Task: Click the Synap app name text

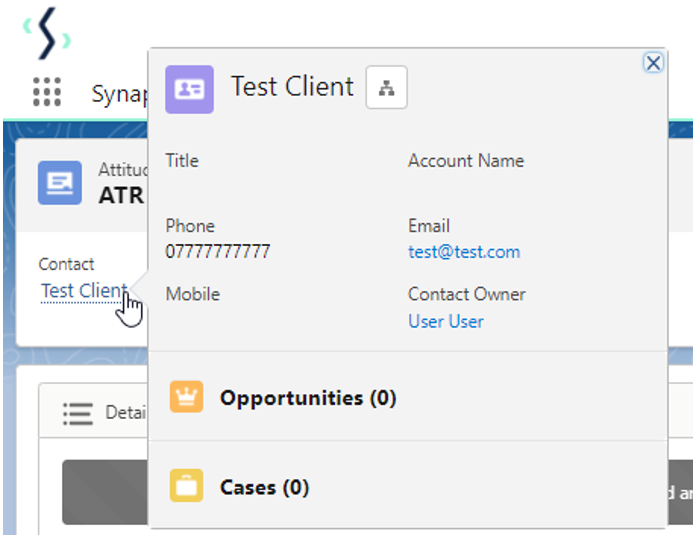Action: point(118,94)
